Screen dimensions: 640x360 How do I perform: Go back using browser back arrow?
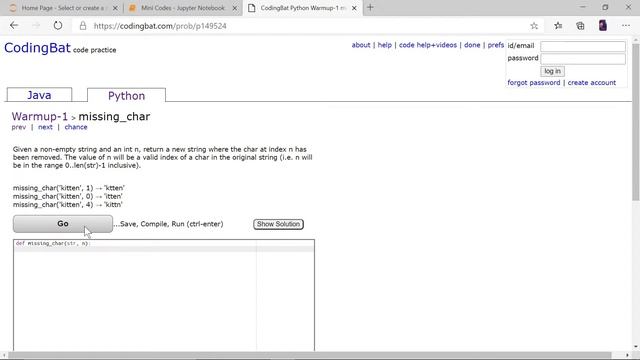(14, 25)
